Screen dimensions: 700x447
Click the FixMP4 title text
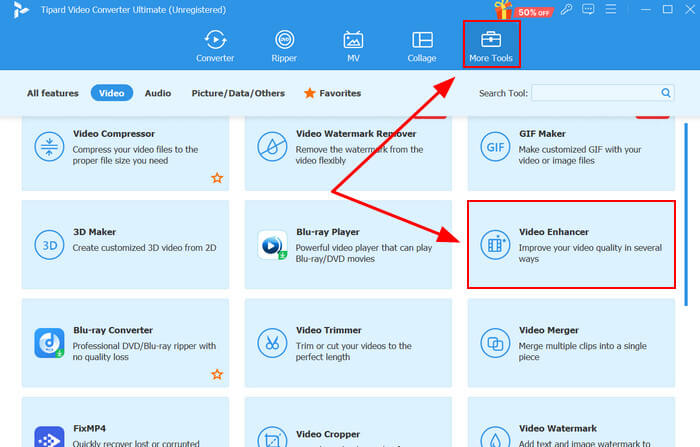(89, 428)
